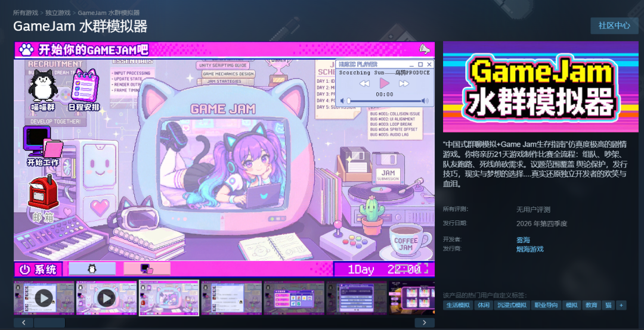The height and width of the screenshot is (330, 644).
Task: Click the 系统 power button in taskbar
Action: click(38, 269)
